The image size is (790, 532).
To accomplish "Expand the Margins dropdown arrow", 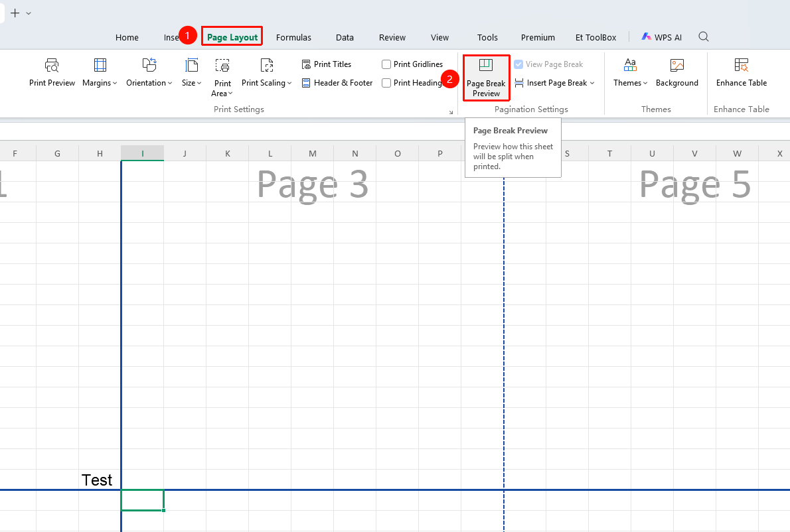I will pos(115,84).
